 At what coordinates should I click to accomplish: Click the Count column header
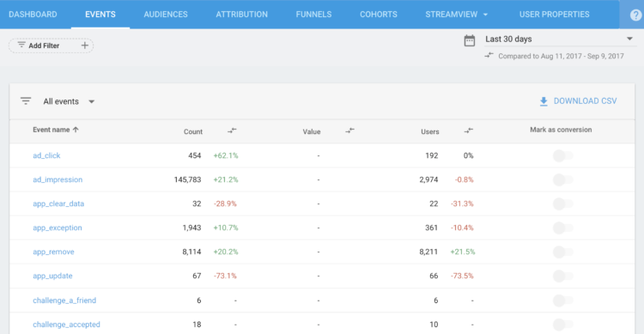click(x=193, y=131)
